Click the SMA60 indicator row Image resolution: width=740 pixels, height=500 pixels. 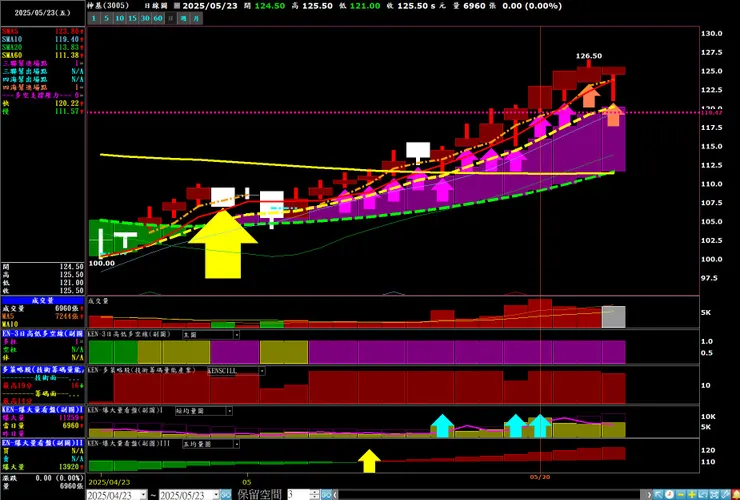(42, 55)
